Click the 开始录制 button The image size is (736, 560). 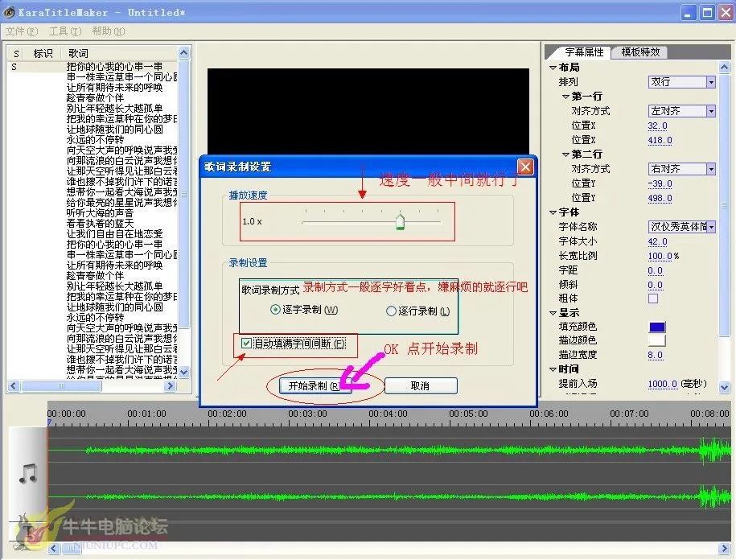click(313, 385)
